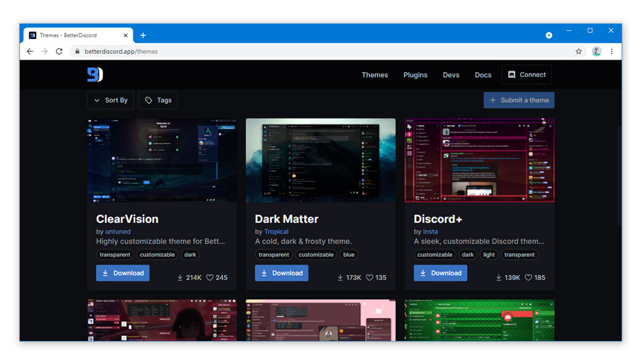This screenshot has width=641, height=364.
Task: Click the 173K download count text
Action: click(354, 277)
